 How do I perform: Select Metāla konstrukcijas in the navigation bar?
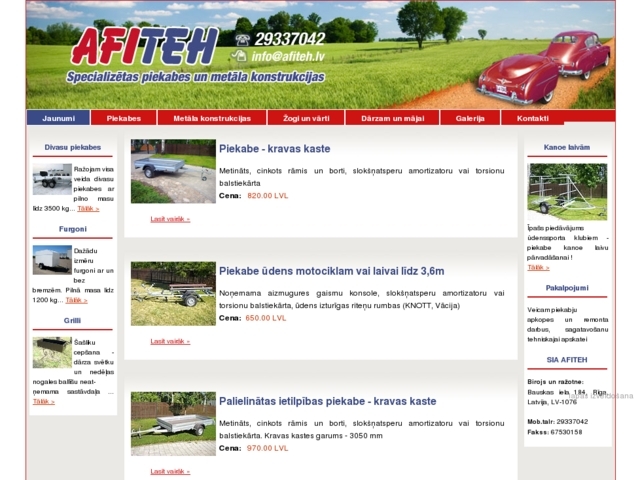[212, 118]
